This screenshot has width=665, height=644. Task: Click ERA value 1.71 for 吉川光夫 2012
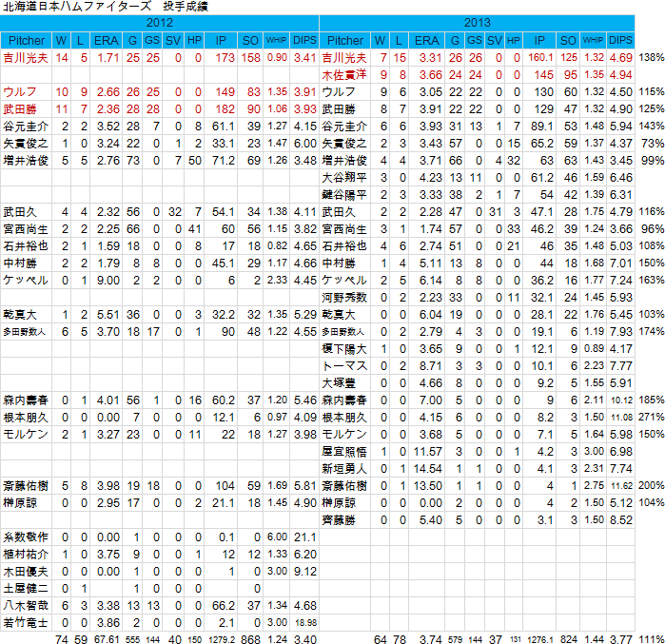[x=108, y=58]
